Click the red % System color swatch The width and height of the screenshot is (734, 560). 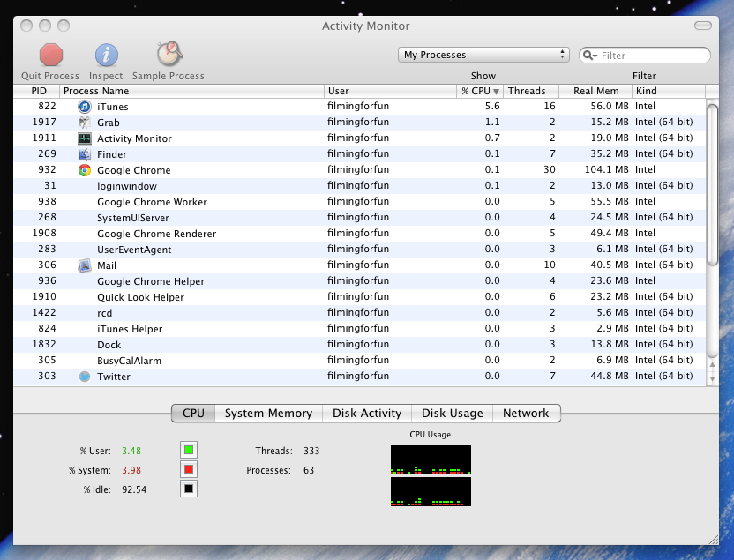click(189, 469)
